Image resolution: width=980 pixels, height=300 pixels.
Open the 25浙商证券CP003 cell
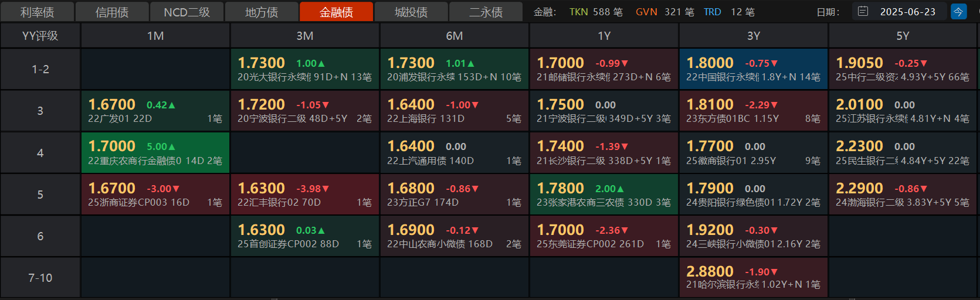coord(155,195)
